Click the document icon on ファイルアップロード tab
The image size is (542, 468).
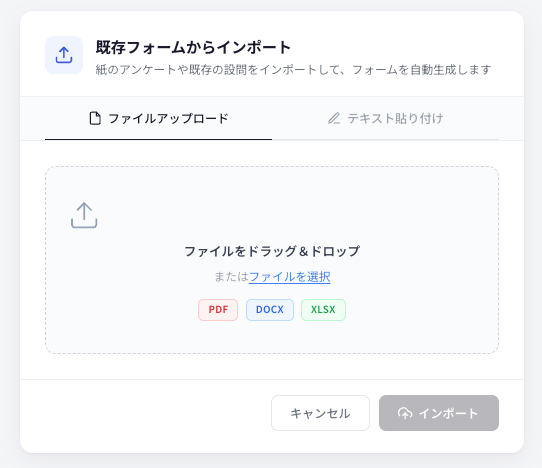pos(95,118)
